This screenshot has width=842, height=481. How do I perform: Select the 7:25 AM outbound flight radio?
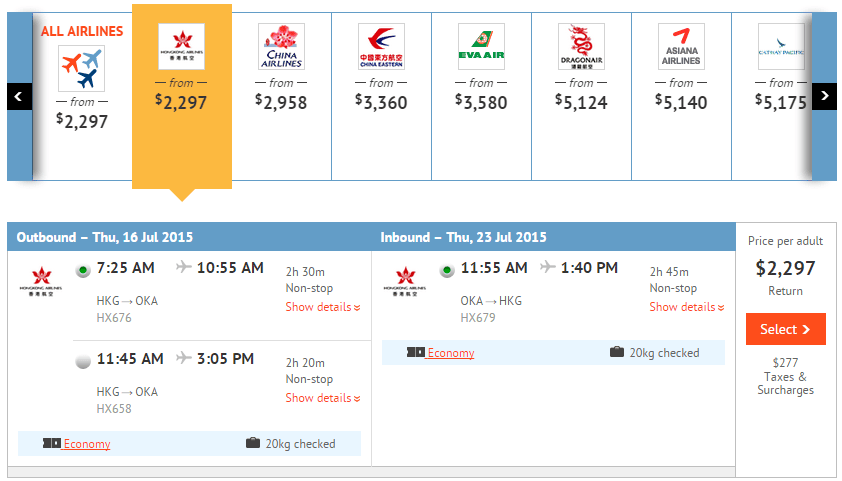tap(83, 269)
